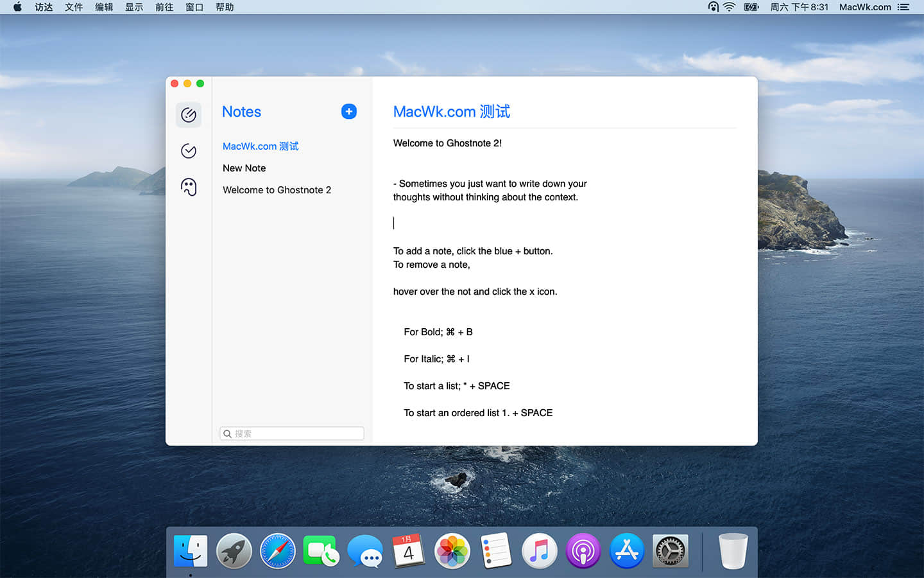Open the checkmark tasks section in sidebar
924x578 pixels.
[188, 150]
